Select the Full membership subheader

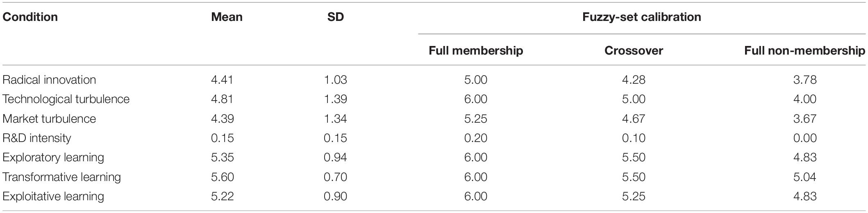(x=476, y=50)
